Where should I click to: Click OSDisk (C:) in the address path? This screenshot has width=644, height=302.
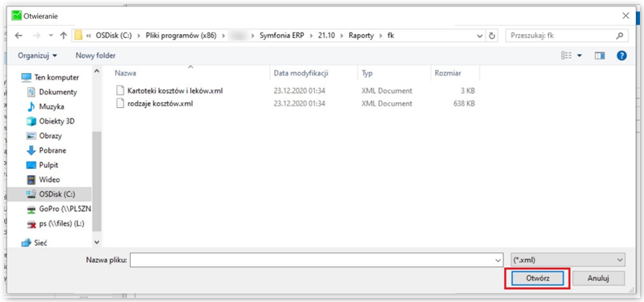tap(114, 36)
